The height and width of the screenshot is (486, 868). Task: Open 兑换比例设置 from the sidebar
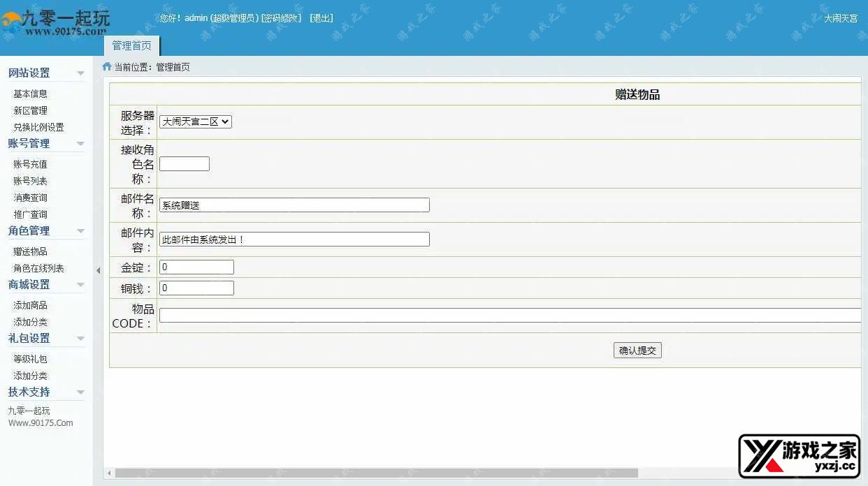pos(38,127)
